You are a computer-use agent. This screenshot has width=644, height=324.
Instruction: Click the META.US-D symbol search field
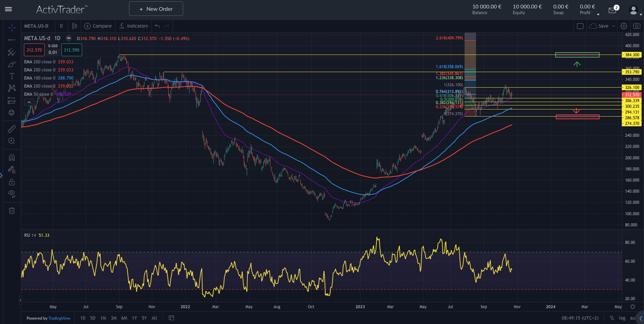[x=36, y=26]
